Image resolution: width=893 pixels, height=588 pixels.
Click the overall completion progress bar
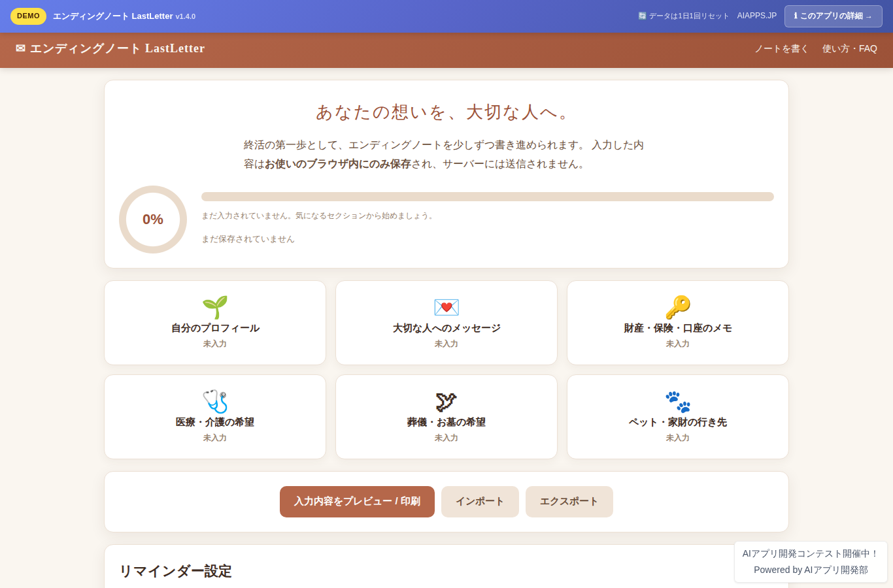point(488,197)
